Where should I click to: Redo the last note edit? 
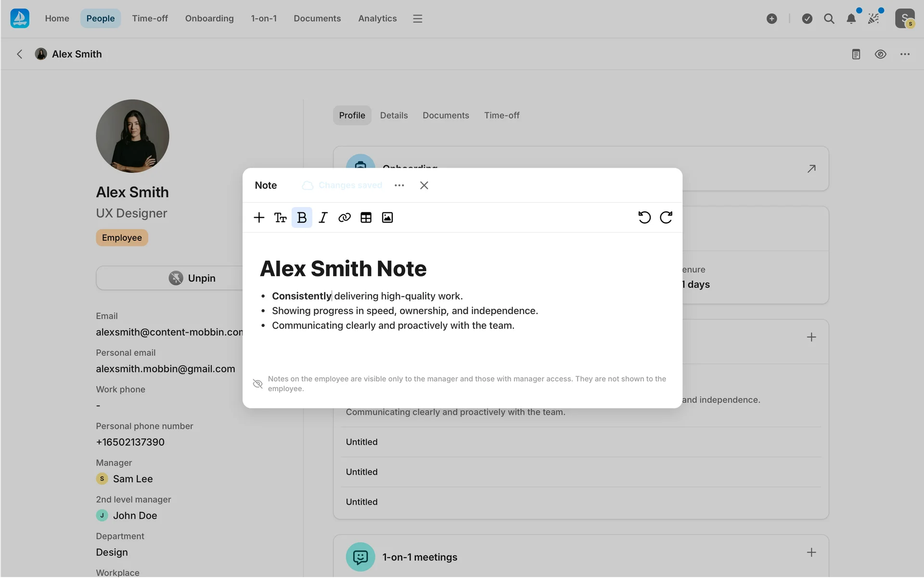[x=666, y=218]
